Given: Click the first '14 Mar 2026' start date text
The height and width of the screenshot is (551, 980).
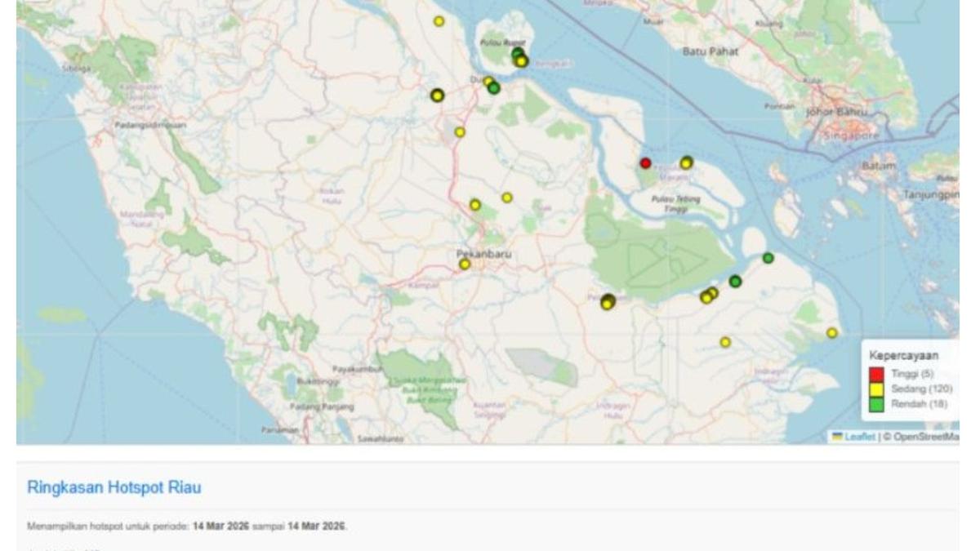Looking at the screenshot, I should (220, 527).
